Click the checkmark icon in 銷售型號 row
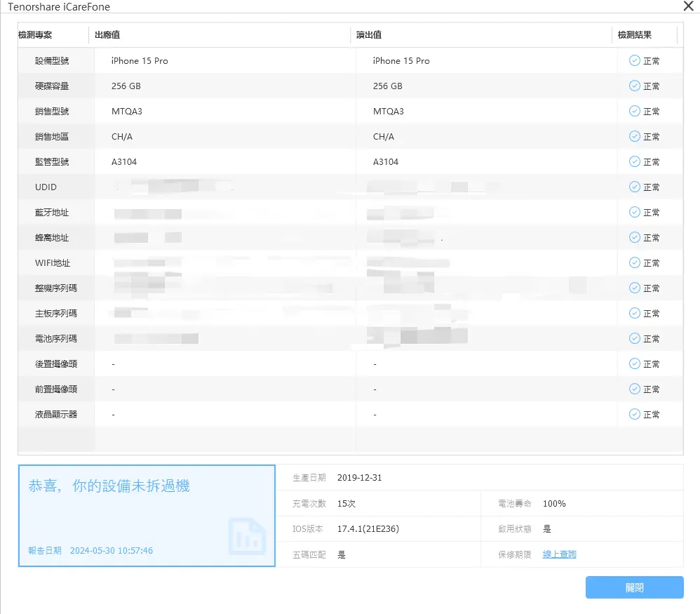Screen dimensions: 700x614 tap(634, 111)
